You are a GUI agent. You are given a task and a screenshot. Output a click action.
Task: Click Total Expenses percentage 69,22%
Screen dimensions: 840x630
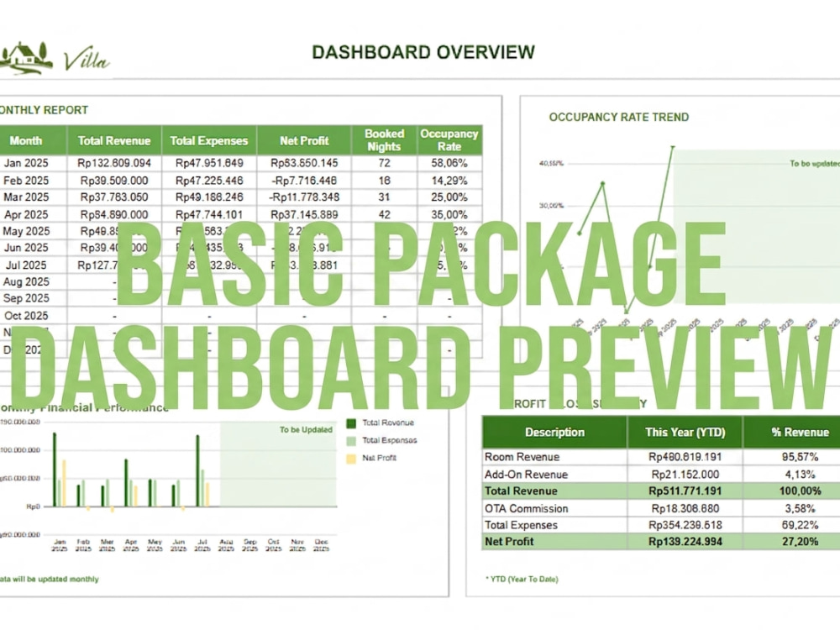(x=800, y=525)
